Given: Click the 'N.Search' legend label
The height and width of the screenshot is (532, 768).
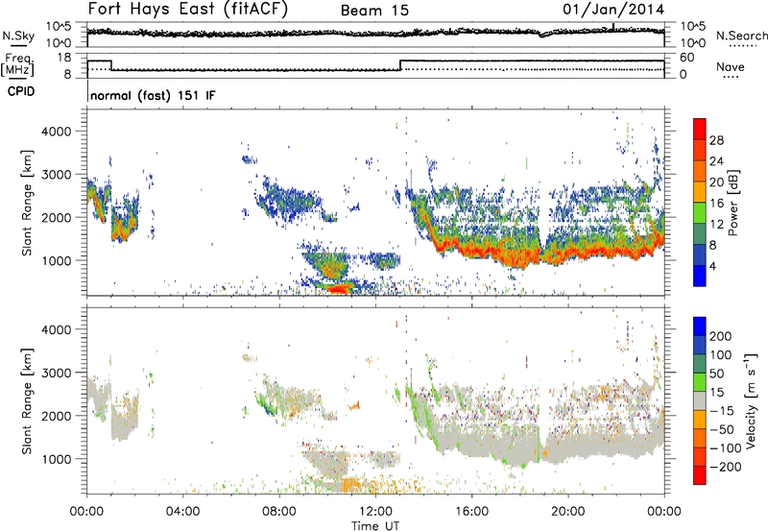Looking at the screenshot, I should click(x=741, y=36).
